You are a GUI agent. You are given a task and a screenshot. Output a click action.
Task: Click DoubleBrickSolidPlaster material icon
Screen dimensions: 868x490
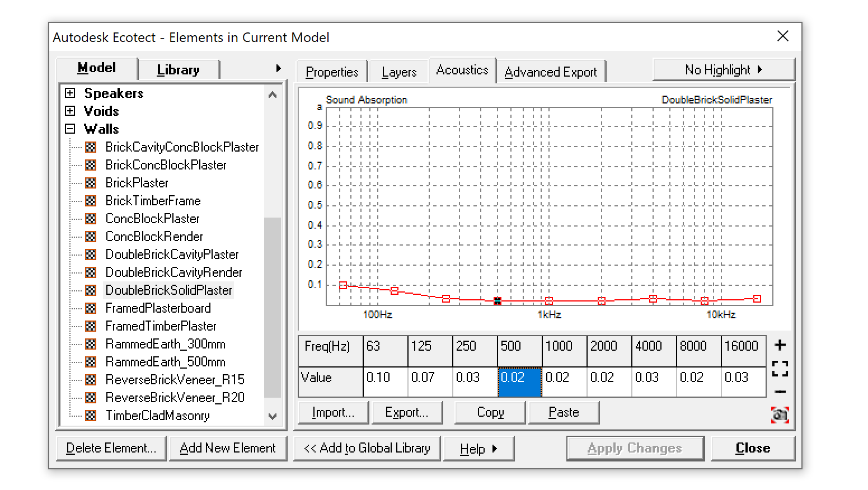coord(91,290)
